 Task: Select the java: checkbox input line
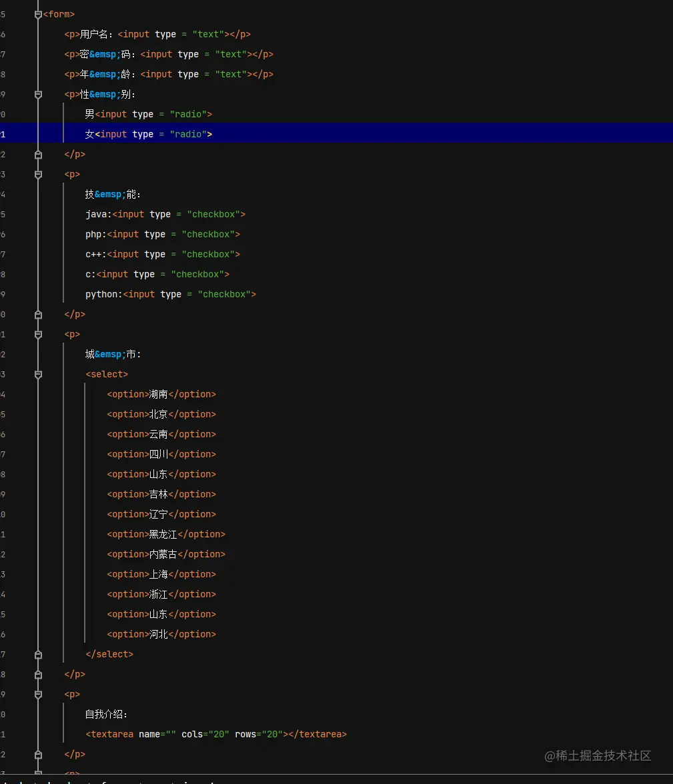[165, 215]
